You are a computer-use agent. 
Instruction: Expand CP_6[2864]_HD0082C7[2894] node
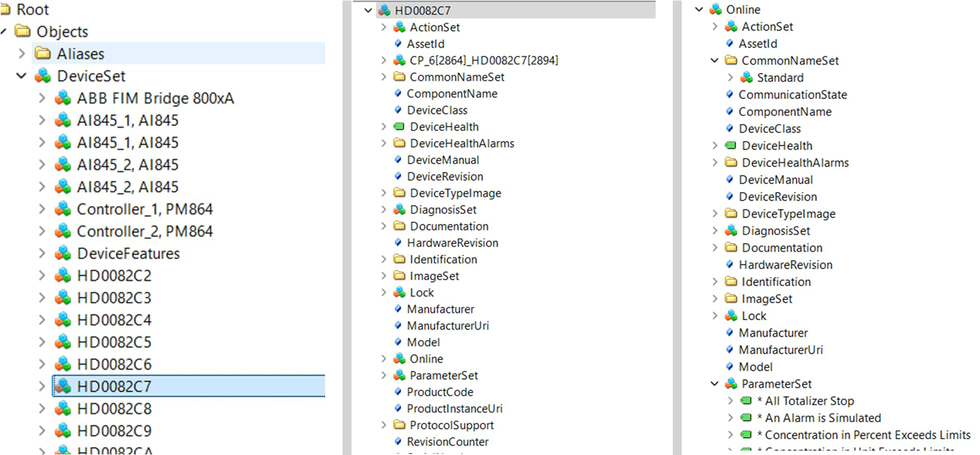383,60
